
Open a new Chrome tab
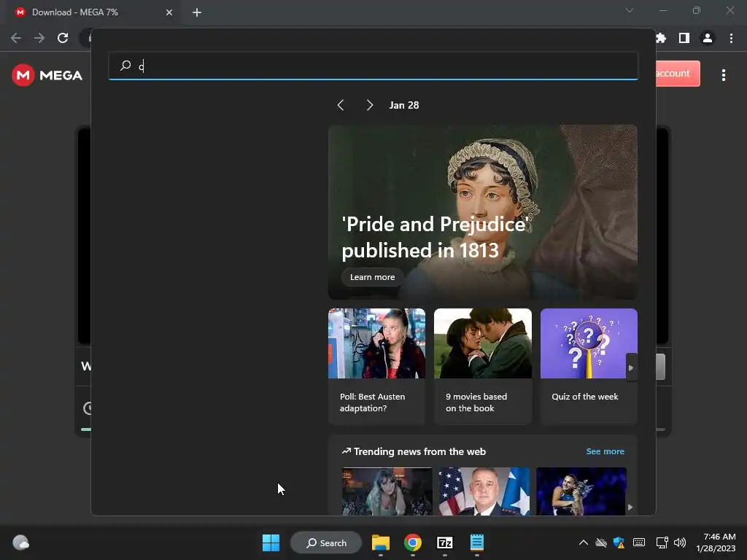click(197, 12)
